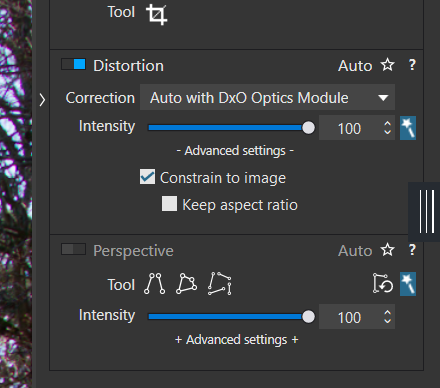Click Auto label in Perspective header
This screenshot has width=440, height=388.
pyautogui.click(x=355, y=251)
